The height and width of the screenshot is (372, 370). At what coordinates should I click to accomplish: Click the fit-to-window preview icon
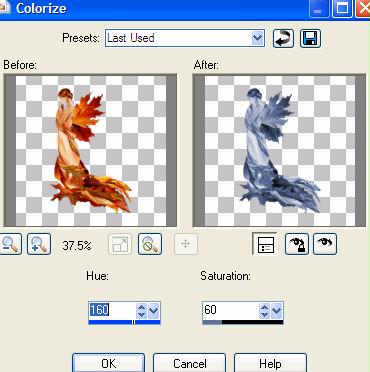[x=120, y=244]
